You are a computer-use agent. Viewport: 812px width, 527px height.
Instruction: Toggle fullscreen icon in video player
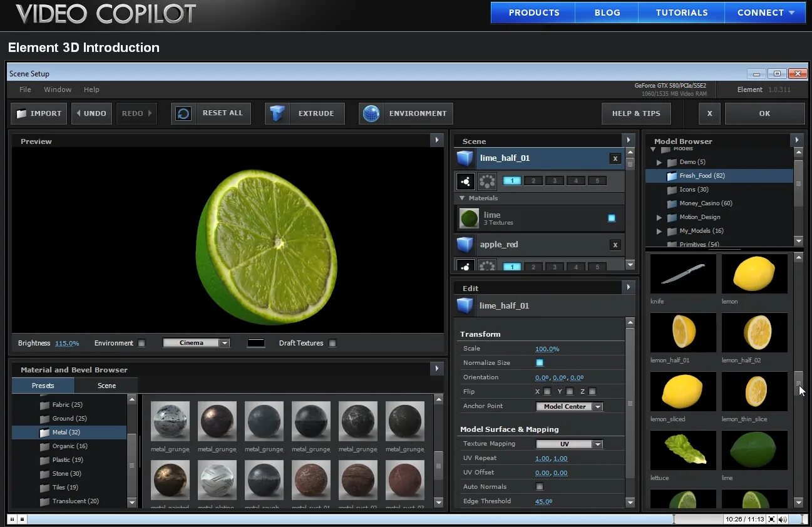click(772, 519)
